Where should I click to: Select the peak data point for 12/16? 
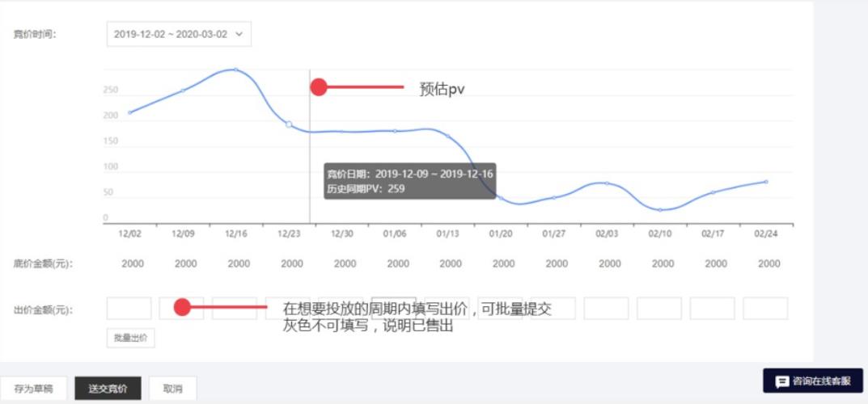[236, 69]
